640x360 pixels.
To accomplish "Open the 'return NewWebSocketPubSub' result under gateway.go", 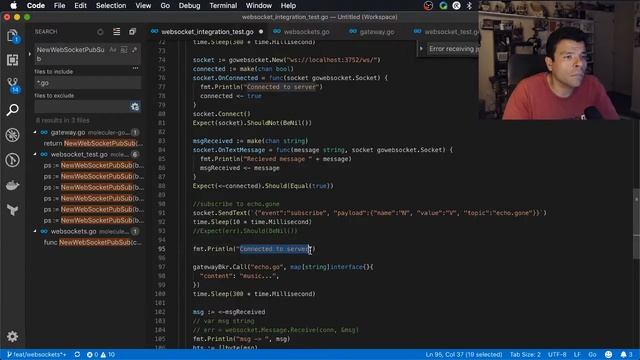I will [x=93, y=143].
